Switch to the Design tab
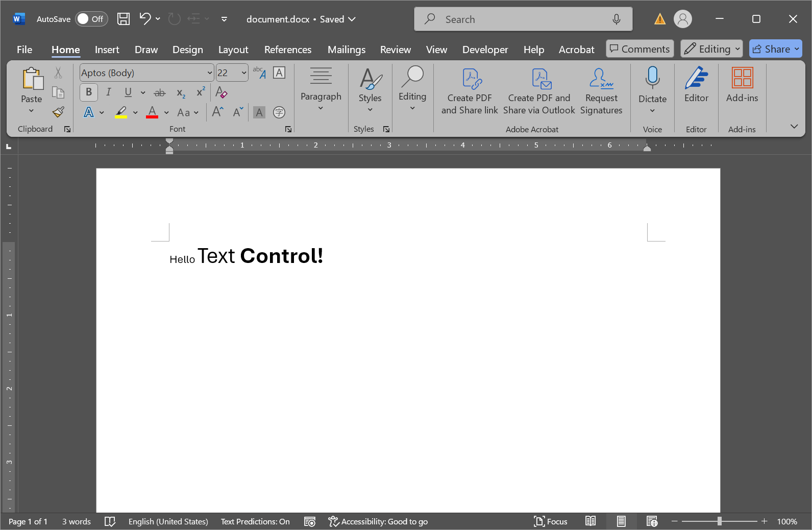 (188, 50)
